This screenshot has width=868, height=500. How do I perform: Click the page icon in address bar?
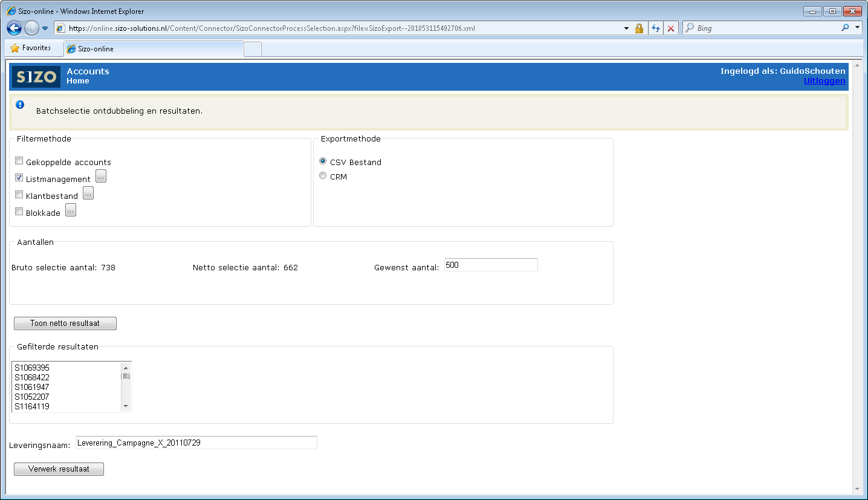[x=60, y=28]
